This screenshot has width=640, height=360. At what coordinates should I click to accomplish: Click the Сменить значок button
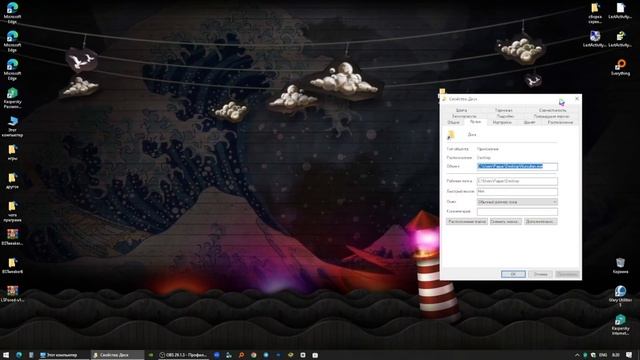point(505,222)
